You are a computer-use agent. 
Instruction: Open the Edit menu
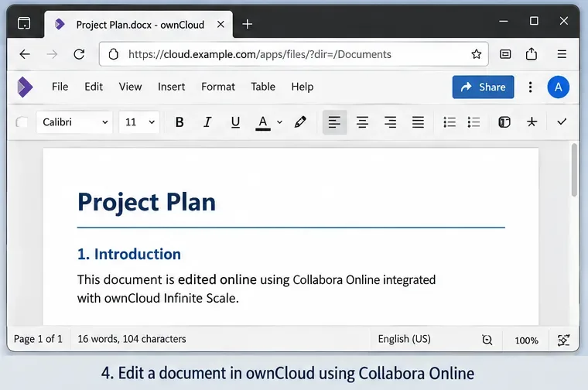point(94,87)
